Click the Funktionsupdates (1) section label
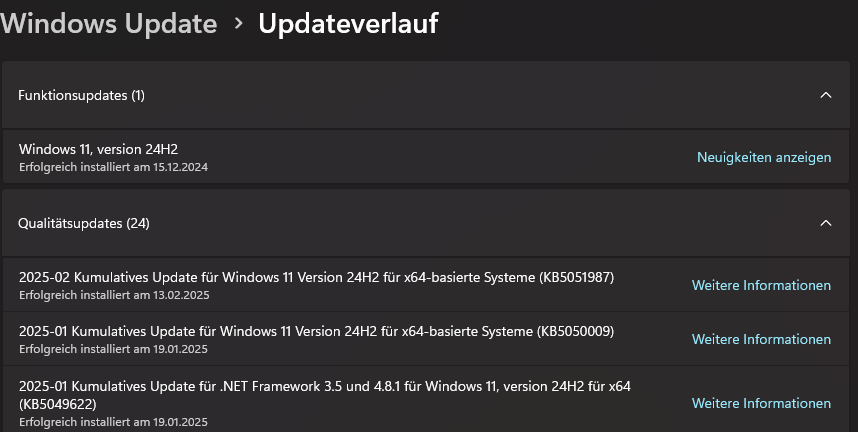The width and height of the screenshot is (858, 432). coord(82,95)
